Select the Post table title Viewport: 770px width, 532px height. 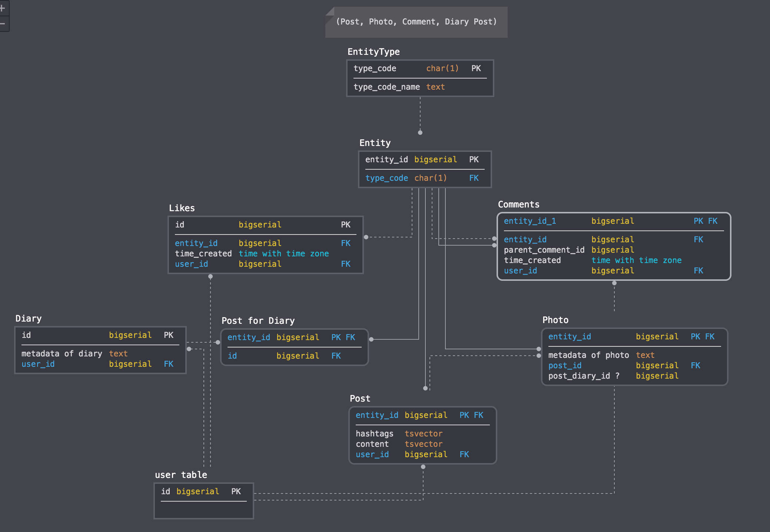coord(360,399)
